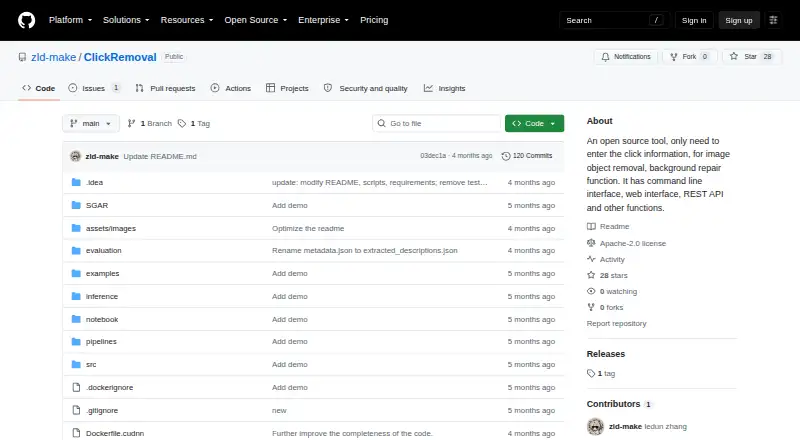The image size is (800, 440).
Task: Open the 120 Commits history link
Action: [527, 156]
